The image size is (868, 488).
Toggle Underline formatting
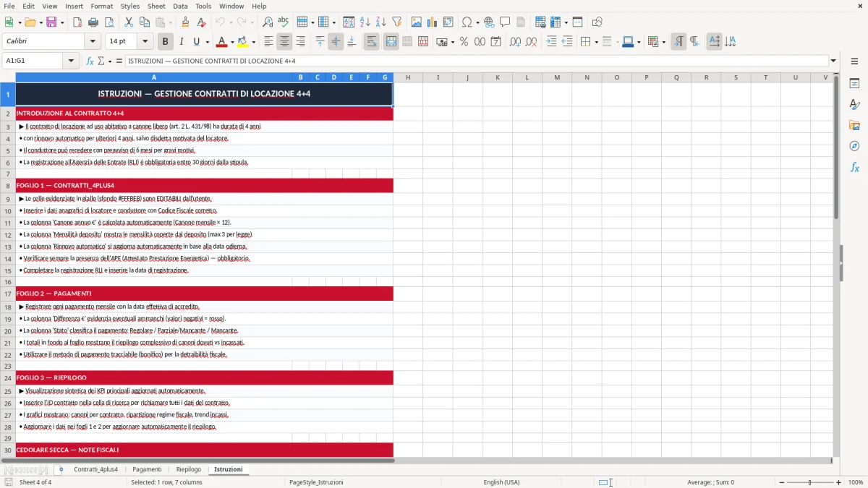pos(196,42)
